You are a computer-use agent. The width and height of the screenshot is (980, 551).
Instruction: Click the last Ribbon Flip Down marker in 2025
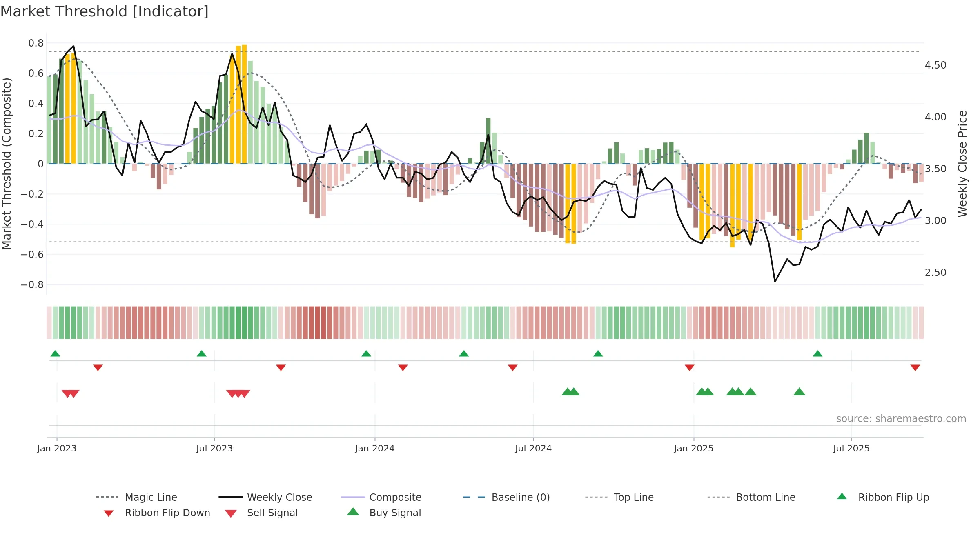point(915,368)
